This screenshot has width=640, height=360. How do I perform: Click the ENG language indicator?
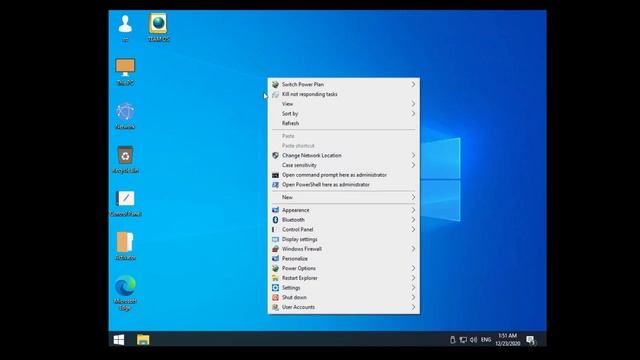[486, 340]
